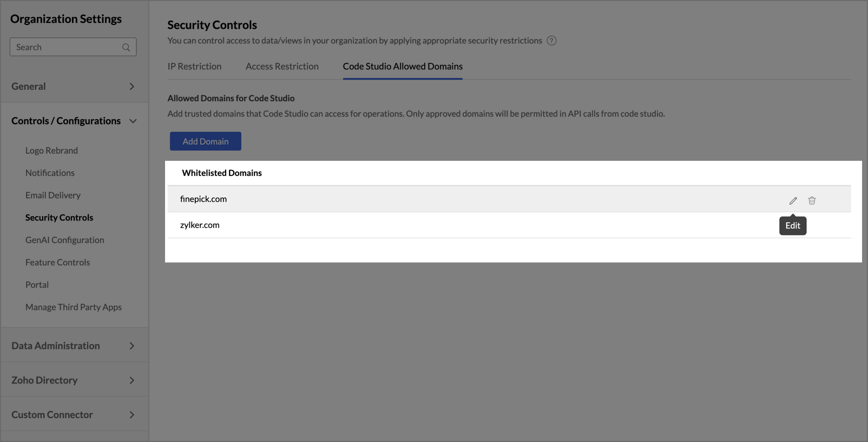The height and width of the screenshot is (442, 868).
Task: Open Email Delivery settings
Action: click(53, 195)
